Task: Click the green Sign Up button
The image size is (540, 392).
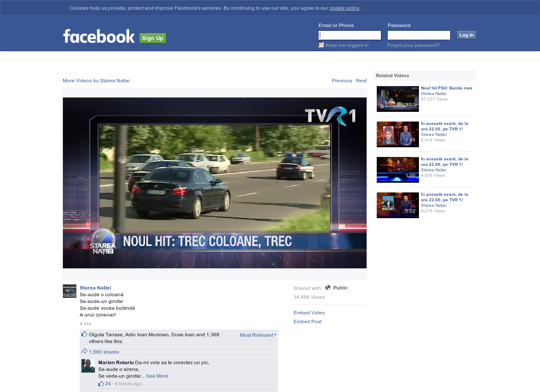Action: tap(153, 38)
